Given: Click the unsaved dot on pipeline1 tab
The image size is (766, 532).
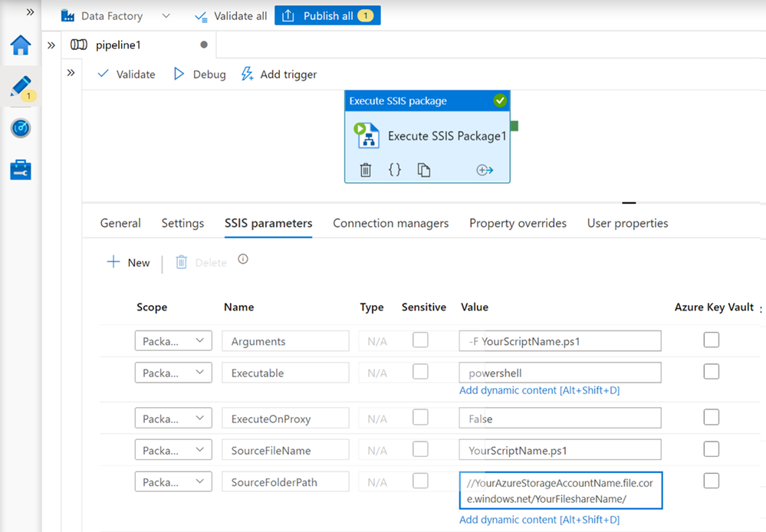Looking at the screenshot, I should (204, 44).
